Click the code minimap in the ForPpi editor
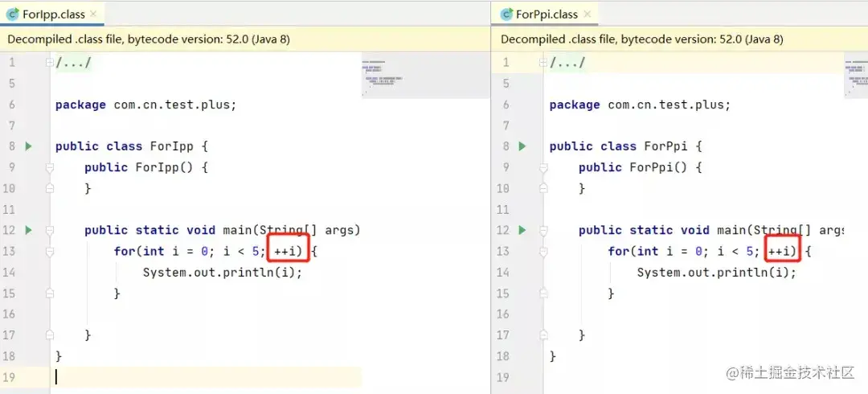Screen dimensions: 868x394 pos(856,76)
